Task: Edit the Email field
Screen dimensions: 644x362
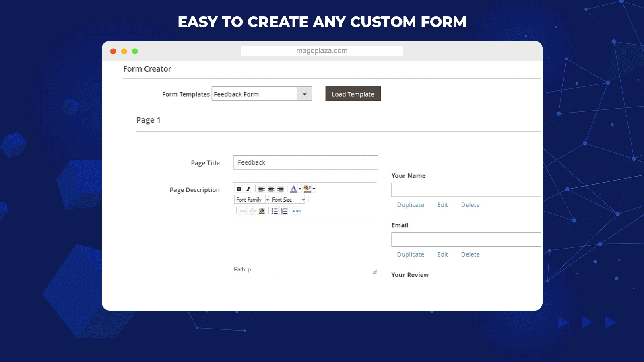Action: 443,254
